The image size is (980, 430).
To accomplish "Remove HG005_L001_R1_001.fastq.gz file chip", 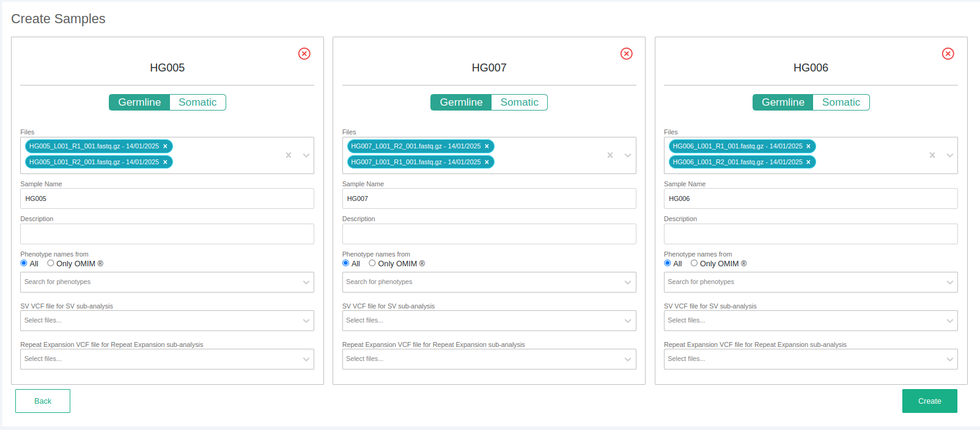I will 165,147.
